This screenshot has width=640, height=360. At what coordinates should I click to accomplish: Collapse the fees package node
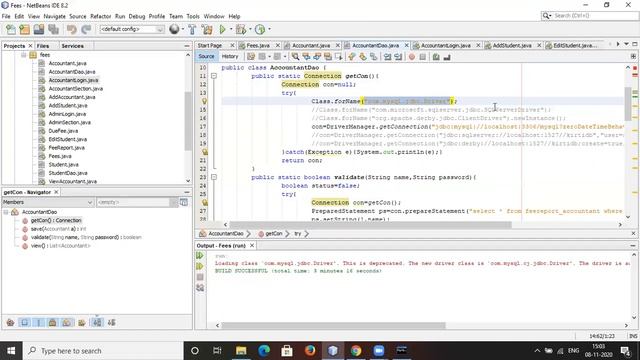pos(24,55)
